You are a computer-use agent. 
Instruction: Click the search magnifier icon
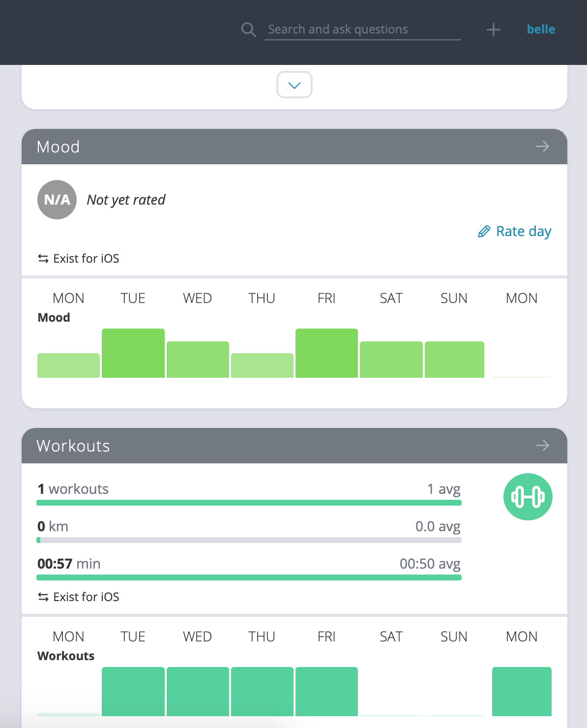click(249, 30)
